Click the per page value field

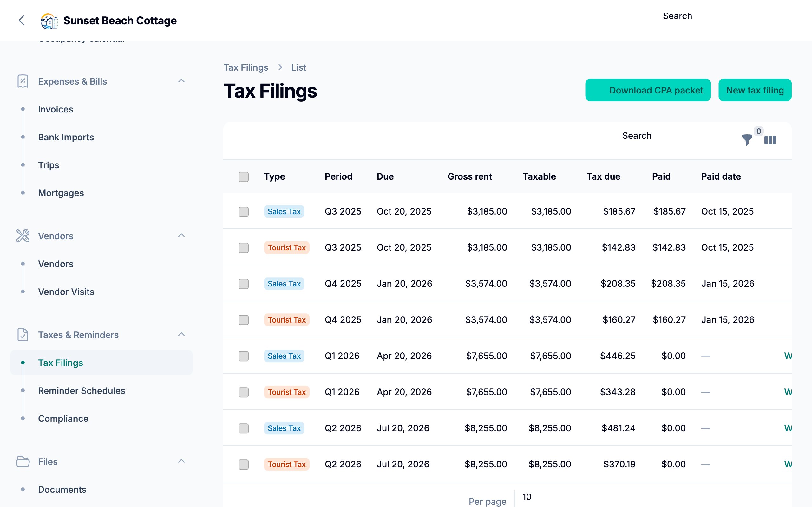click(x=527, y=497)
